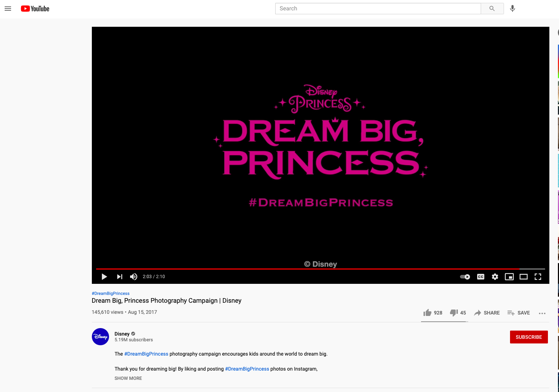The width and height of the screenshot is (559, 392).
Task: Open the three-dot more actions menu
Action: [x=542, y=313]
